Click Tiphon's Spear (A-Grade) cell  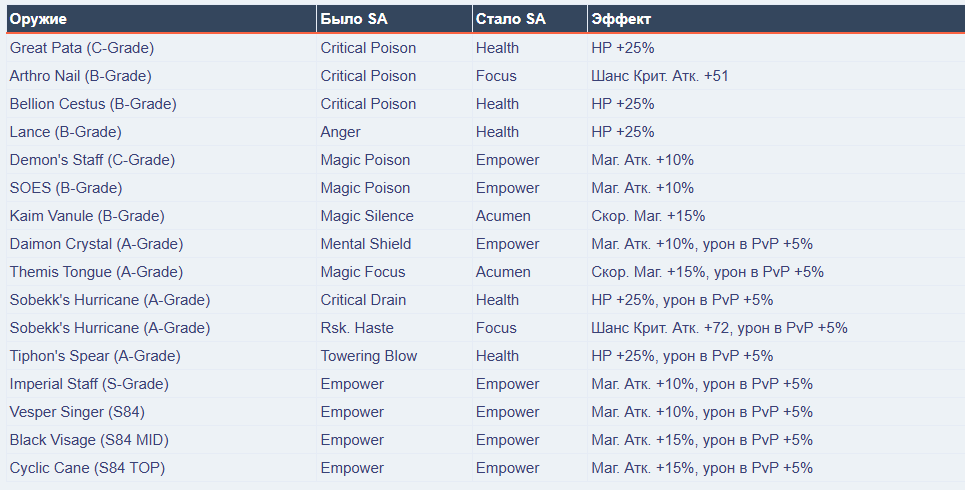95,356
